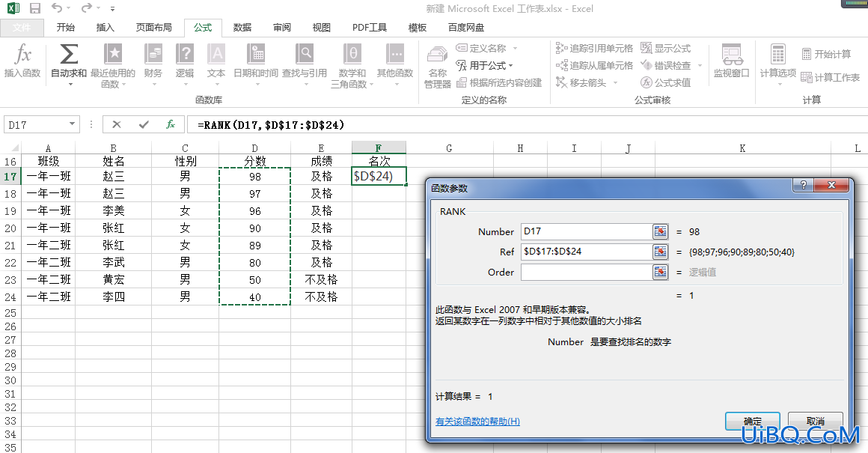Click the Redo arrow in quick access toolbar

coord(86,7)
